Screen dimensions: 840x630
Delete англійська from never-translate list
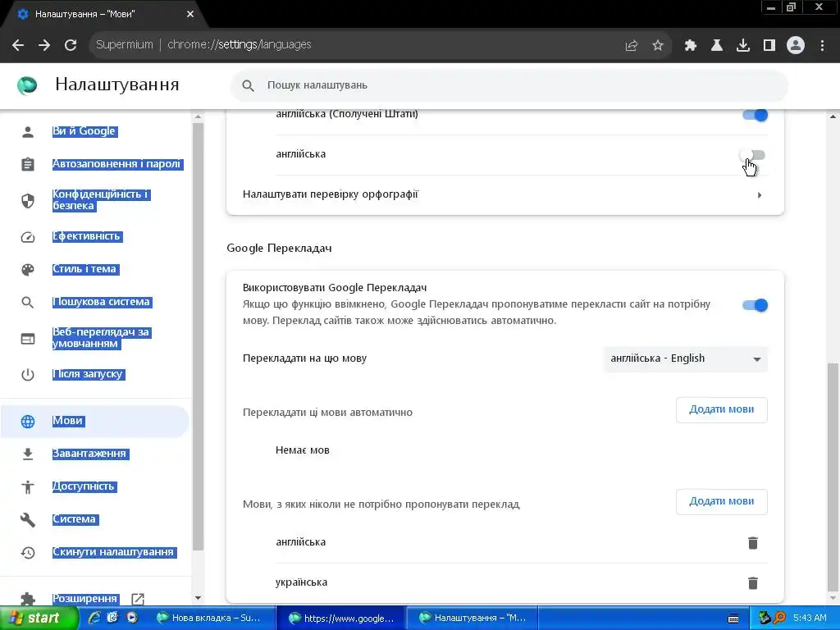[x=753, y=543]
